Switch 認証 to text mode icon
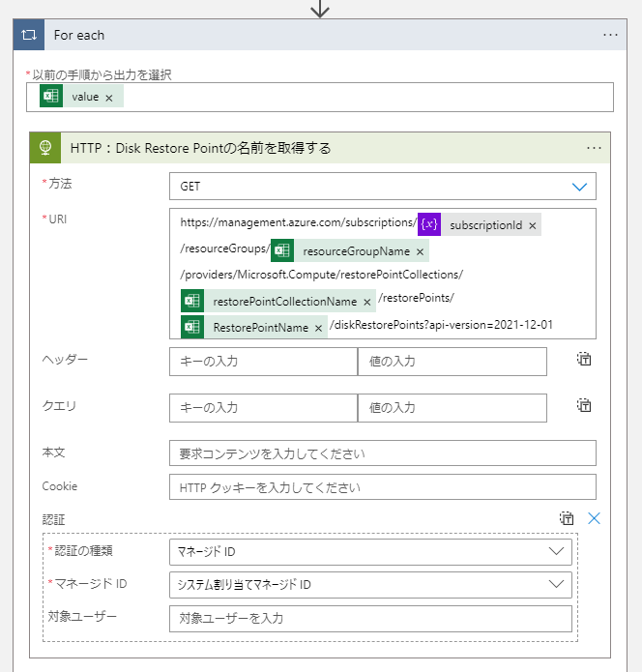Image resolution: width=642 pixels, height=672 pixels. click(567, 518)
